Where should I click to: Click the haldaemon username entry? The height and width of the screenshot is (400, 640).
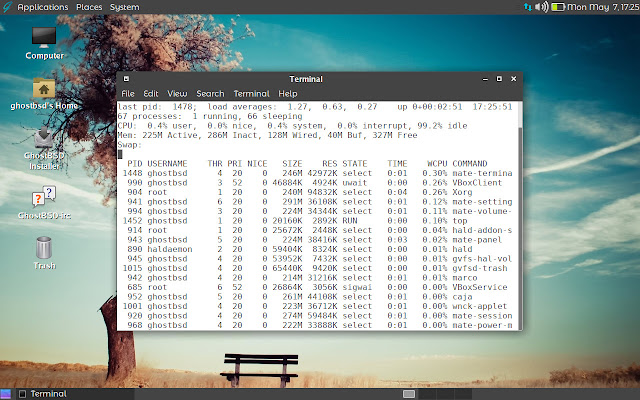[170, 249]
